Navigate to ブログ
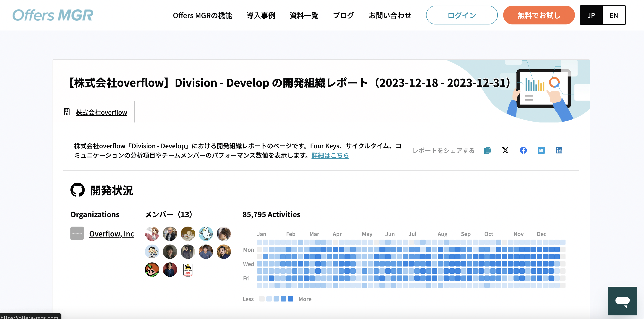This screenshot has width=644, height=319. tap(343, 15)
